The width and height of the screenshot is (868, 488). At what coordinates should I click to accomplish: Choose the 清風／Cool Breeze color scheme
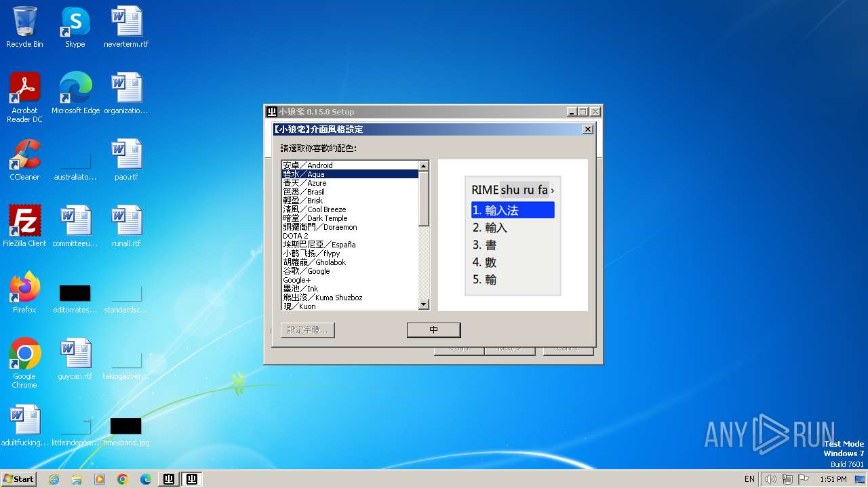pyautogui.click(x=350, y=209)
